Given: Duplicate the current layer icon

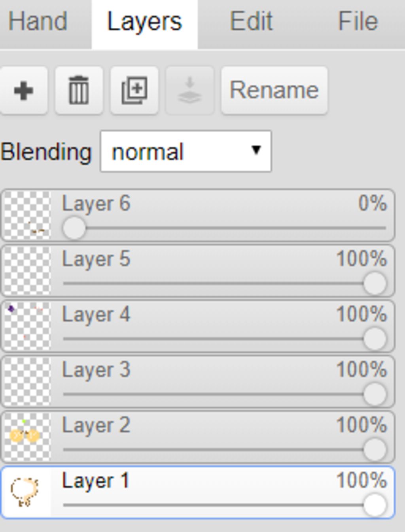Looking at the screenshot, I should pos(134,91).
